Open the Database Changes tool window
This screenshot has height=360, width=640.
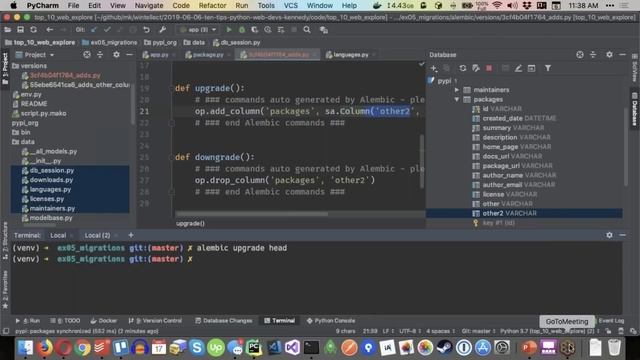[x=224, y=321]
